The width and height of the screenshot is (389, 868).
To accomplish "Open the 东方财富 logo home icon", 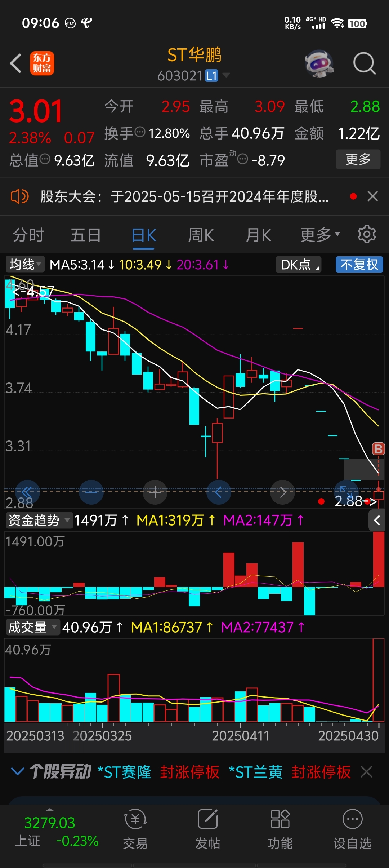I will coord(42,63).
